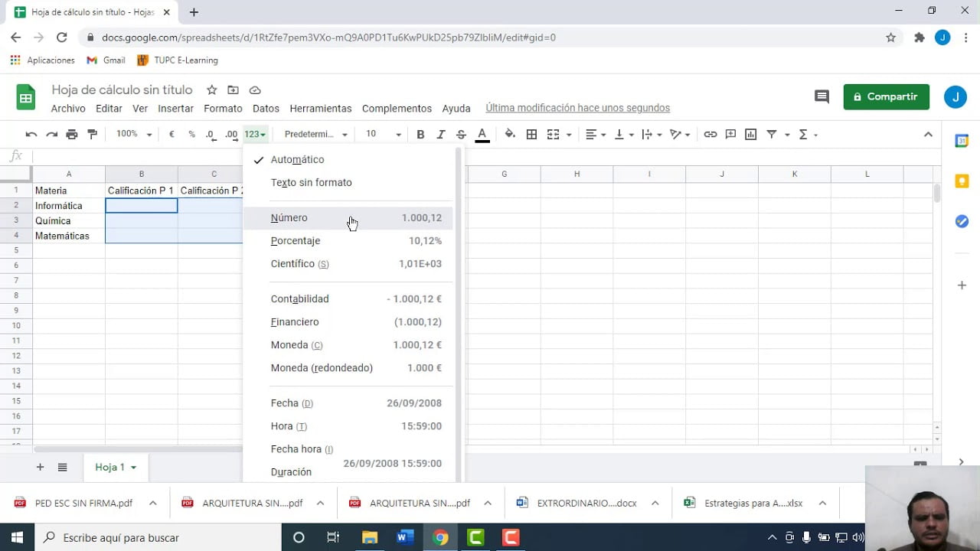Format as currency with euro icon

coord(171,134)
